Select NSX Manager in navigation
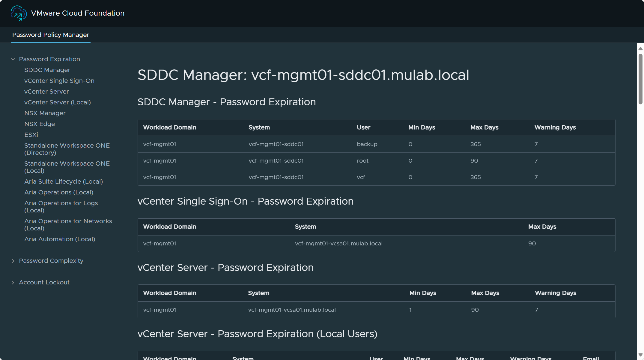This screenshot has width=644, height=360. click(x=45, y=113)
